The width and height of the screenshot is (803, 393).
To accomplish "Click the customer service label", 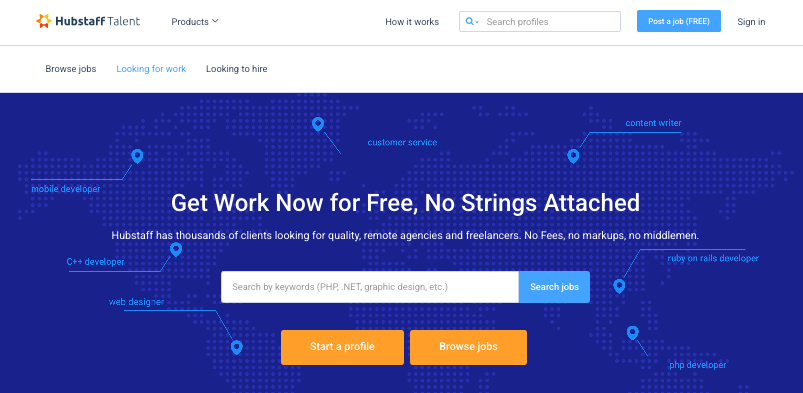I will (403, 142).
